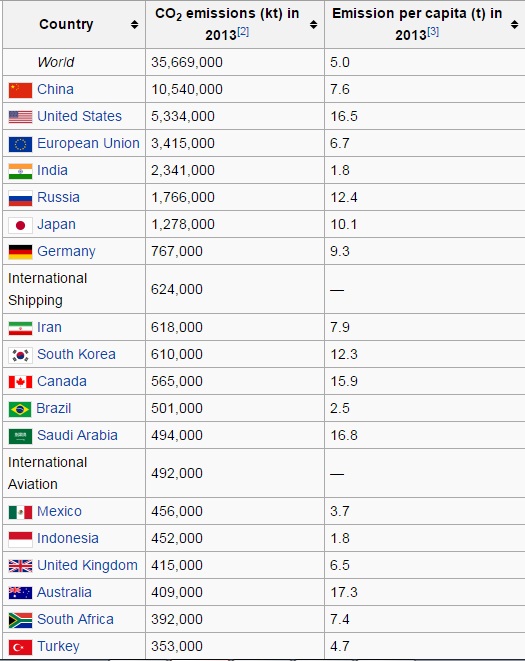Go to the South Korea link
Viewport: 525px width, 661px height.
[76, 354]
